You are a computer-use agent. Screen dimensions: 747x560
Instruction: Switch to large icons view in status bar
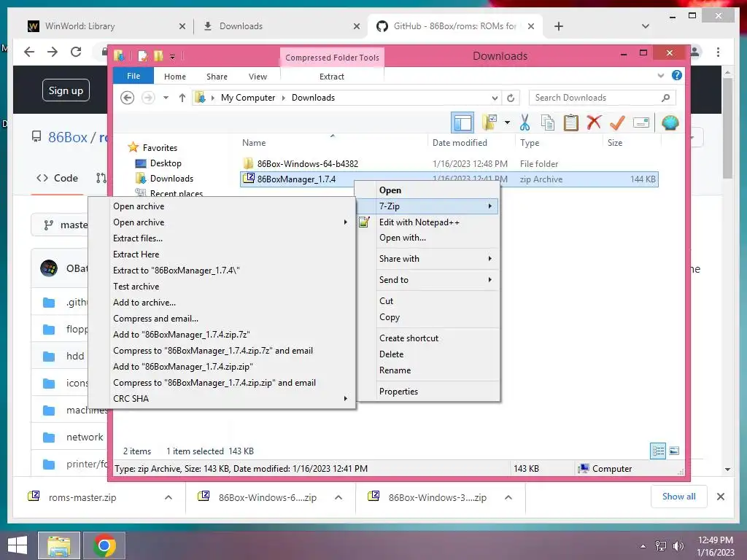pos(674,451)
